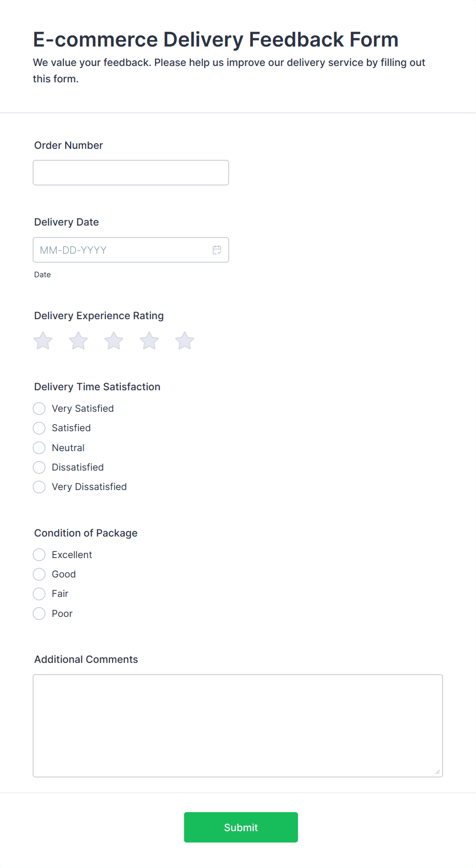Image resolution: width=476 pixels, height=868 pixels.
Task: Choose Fair package condition
Action: 39,594
